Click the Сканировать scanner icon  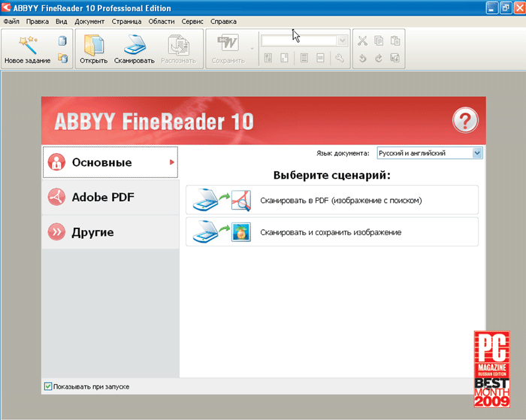135,44
